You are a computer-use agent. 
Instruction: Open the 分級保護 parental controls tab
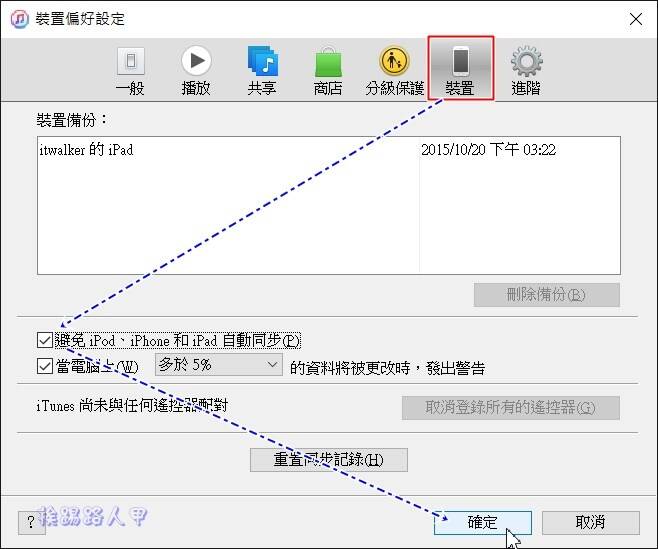coord(394,71)
